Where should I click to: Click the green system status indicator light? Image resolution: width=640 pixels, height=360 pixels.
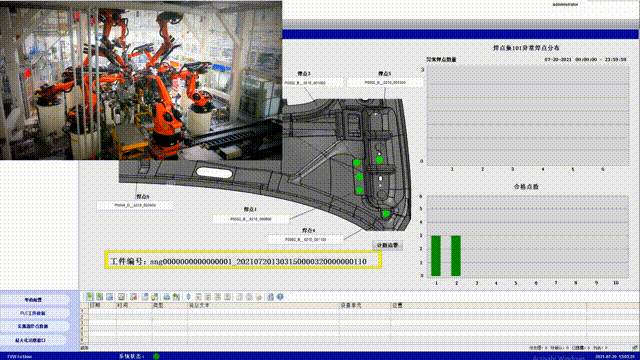(156, 356)
